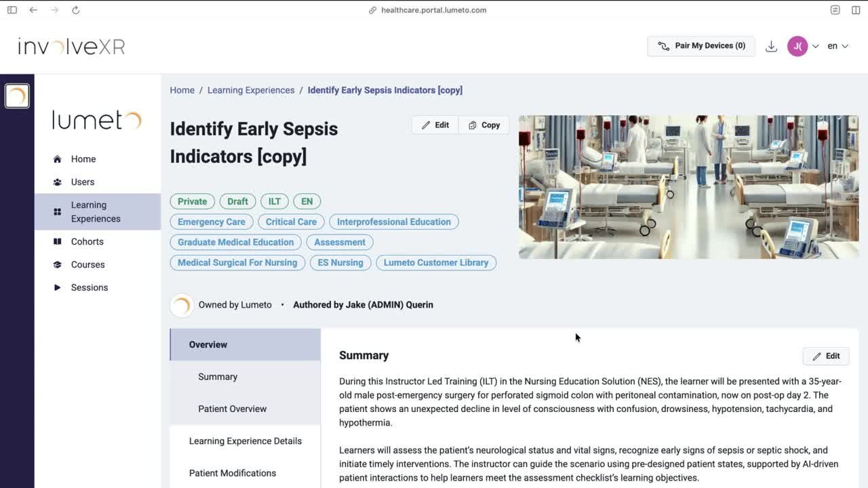Edit the learning experience title
The height and width of the screenshot is (488, 868).
pyautogui.click(x=435, y=125)
